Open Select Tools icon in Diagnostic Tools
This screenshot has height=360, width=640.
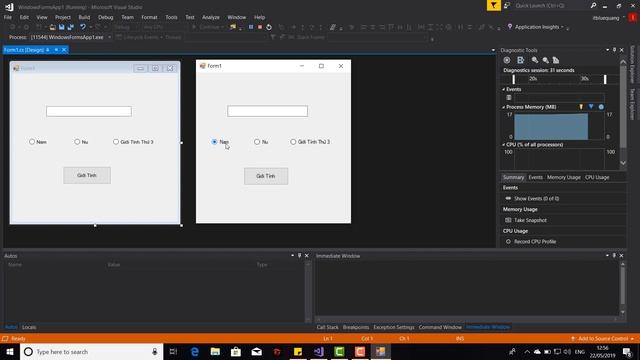tap(507, 60)
